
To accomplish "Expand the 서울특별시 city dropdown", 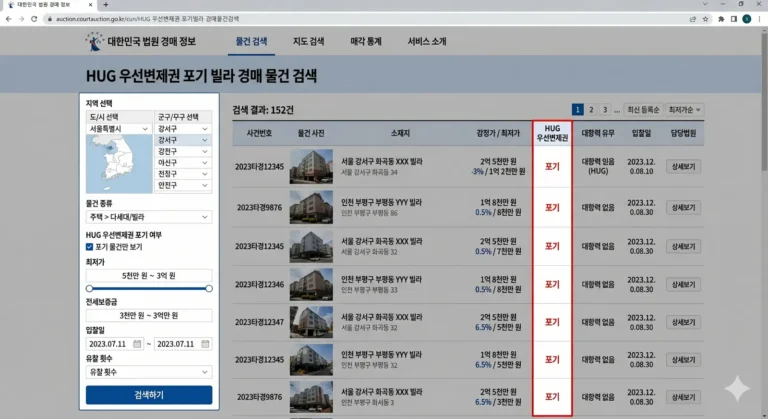I will 119,129.
